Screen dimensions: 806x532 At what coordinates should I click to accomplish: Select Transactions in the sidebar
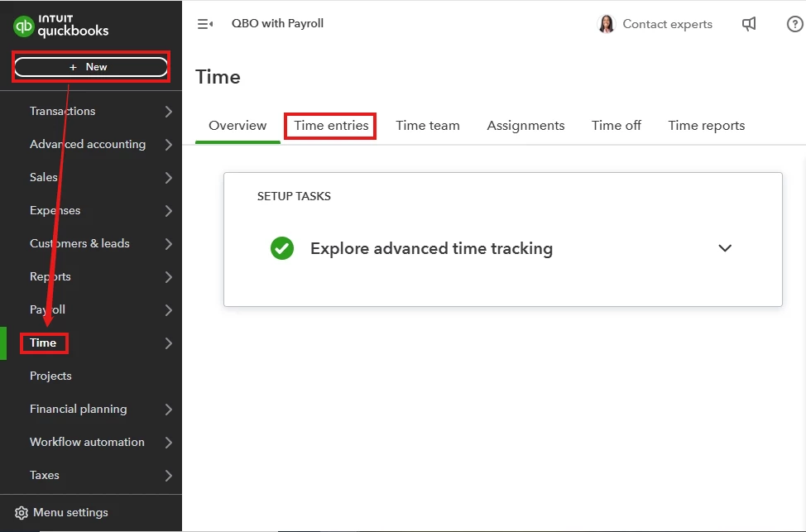click(62, 111)
